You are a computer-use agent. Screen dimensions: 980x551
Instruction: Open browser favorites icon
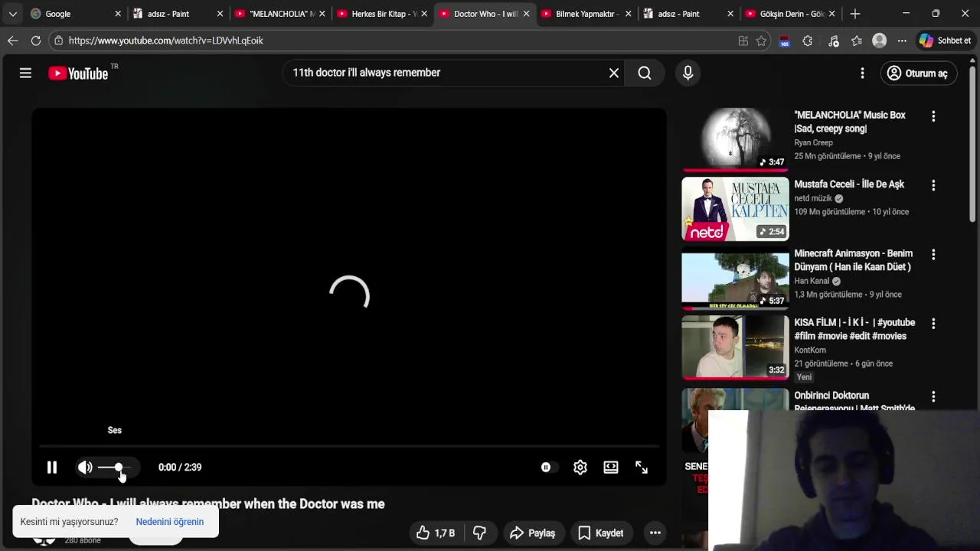click(x=857, y=41)
